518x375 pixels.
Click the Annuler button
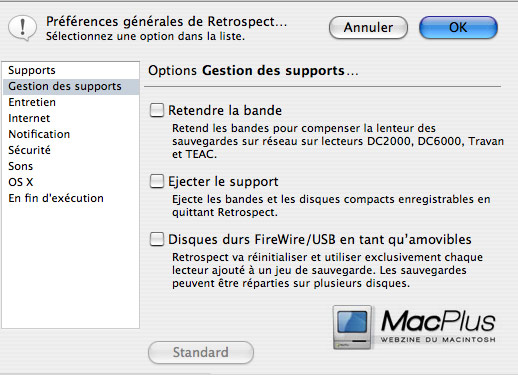point(368,28)
